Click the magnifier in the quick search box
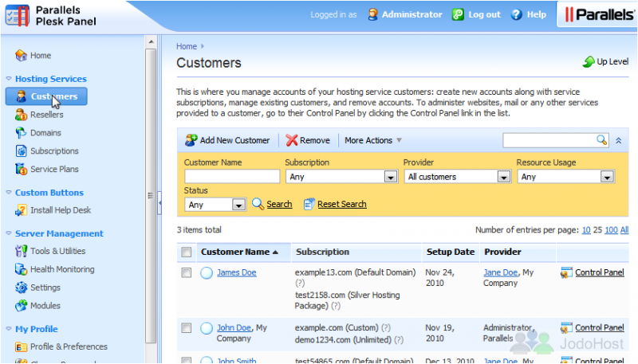 point(601,140)
